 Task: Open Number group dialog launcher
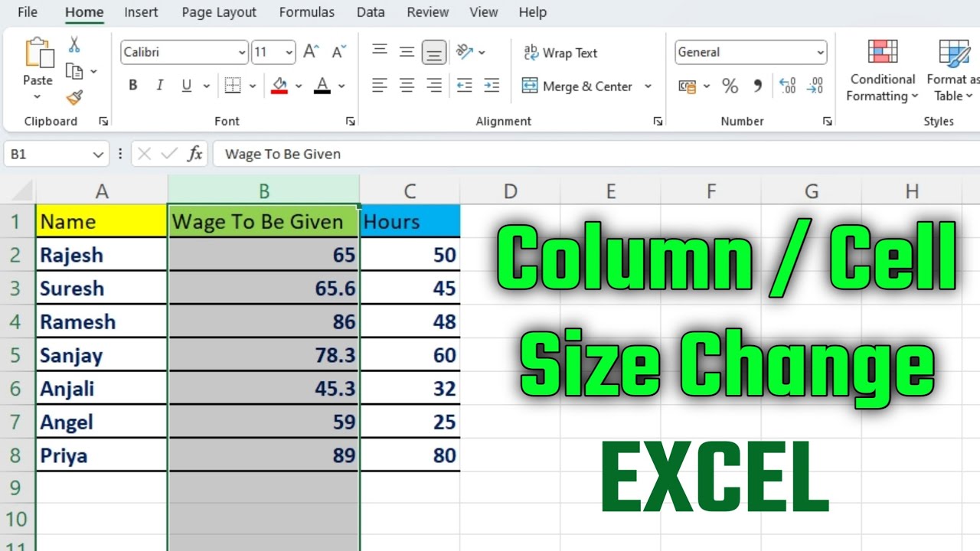827,121
